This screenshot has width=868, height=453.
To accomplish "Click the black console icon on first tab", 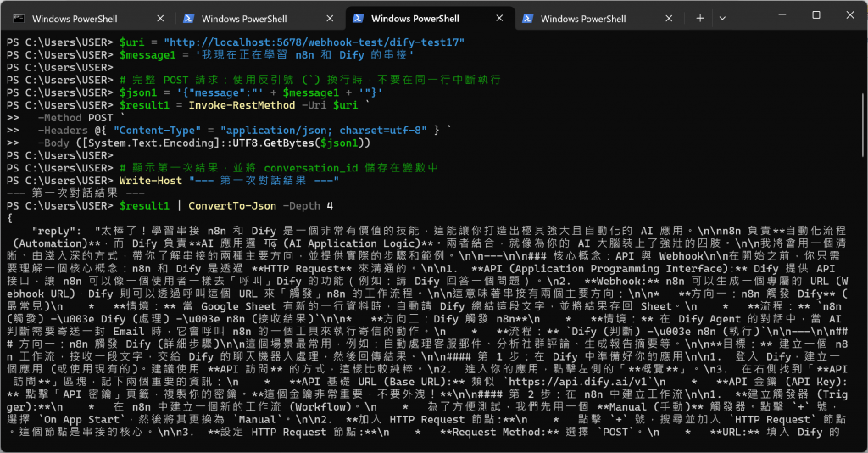I will pos(19,19).
